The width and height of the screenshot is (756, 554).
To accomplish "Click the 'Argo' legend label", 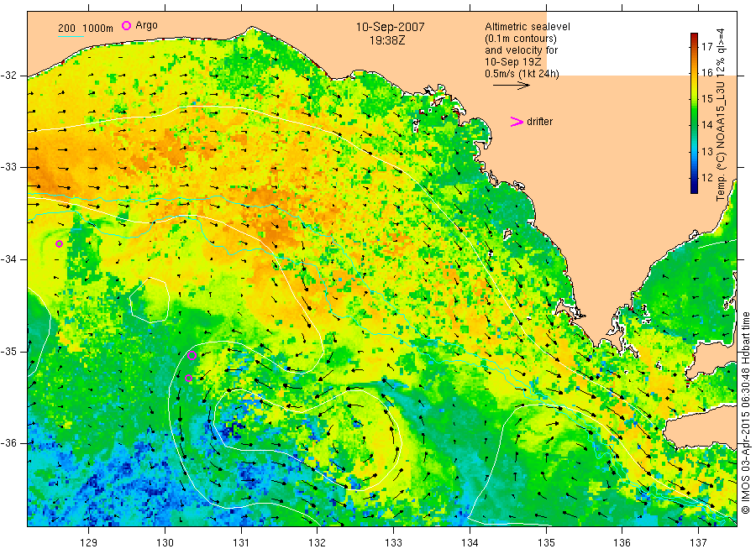I will 146,25.
